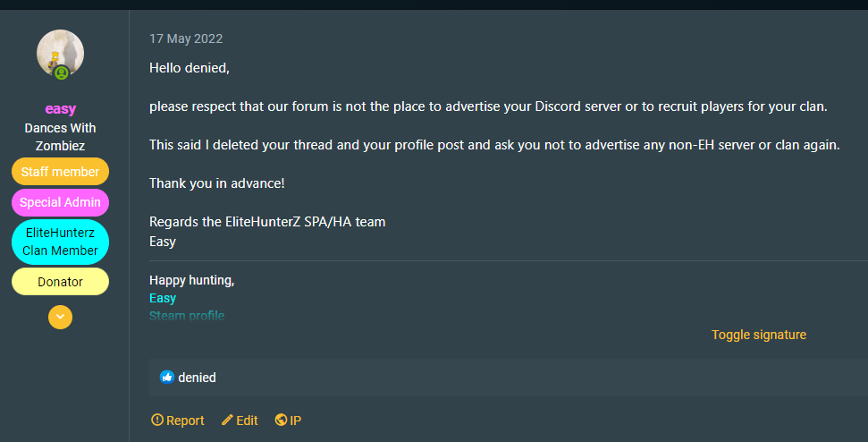Image resolution: width=868 pixels, height=442 pixels.
Task: Expand user details with the orange chevron
Action: pos(60,317)
